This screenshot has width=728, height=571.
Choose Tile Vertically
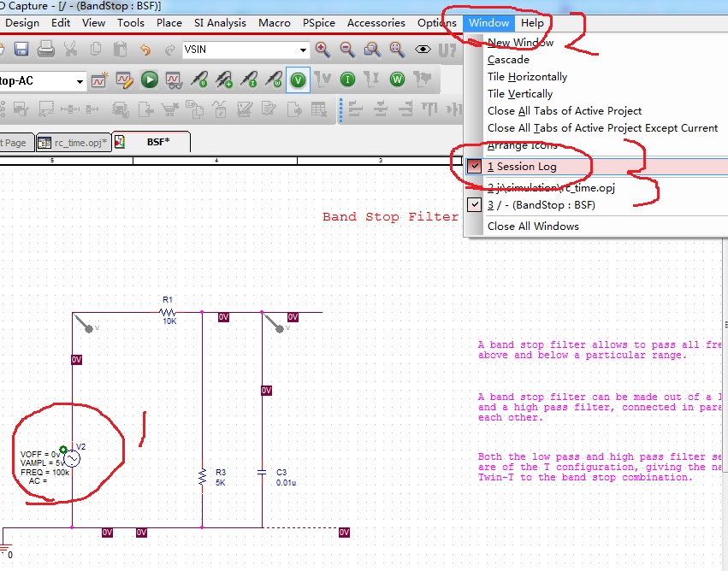coord(520,94)
